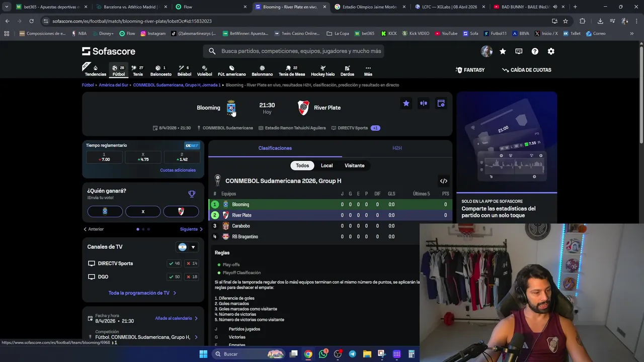644x362 pixels.
Task: Open the compare teams icon
Action: coord(424,103)
